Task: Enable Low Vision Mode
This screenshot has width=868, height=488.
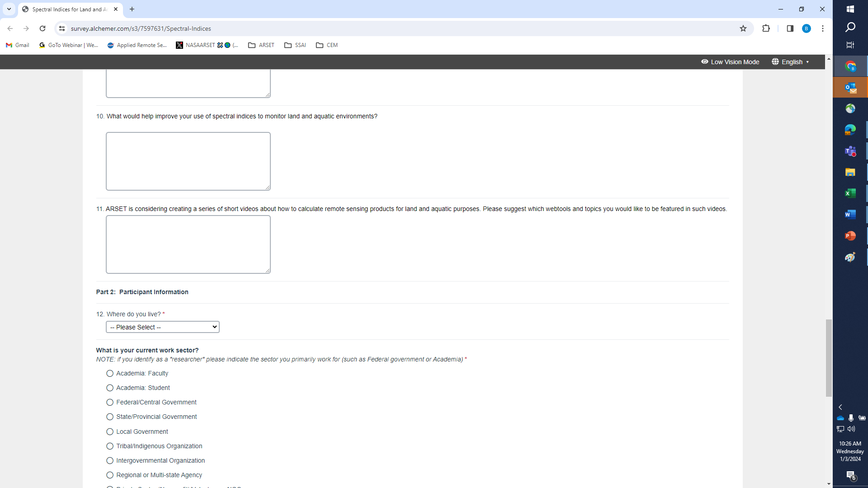Action: point(730,62)
